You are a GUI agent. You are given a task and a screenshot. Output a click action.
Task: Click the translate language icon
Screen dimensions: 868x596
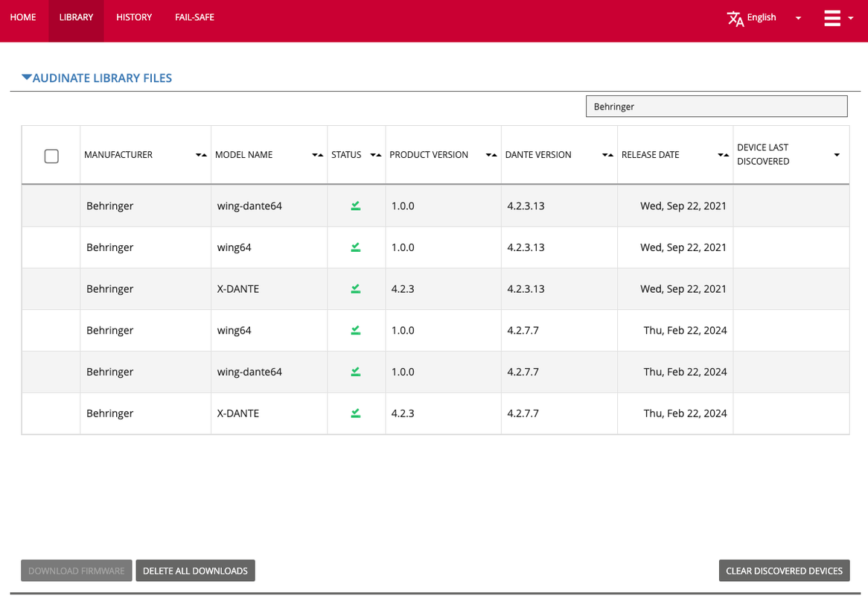click(735, 19)
